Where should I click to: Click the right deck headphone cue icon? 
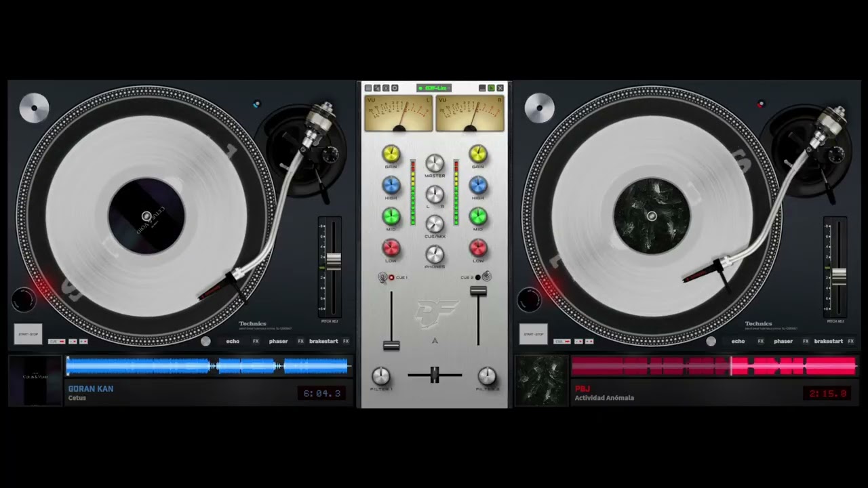tap(486, 277)
